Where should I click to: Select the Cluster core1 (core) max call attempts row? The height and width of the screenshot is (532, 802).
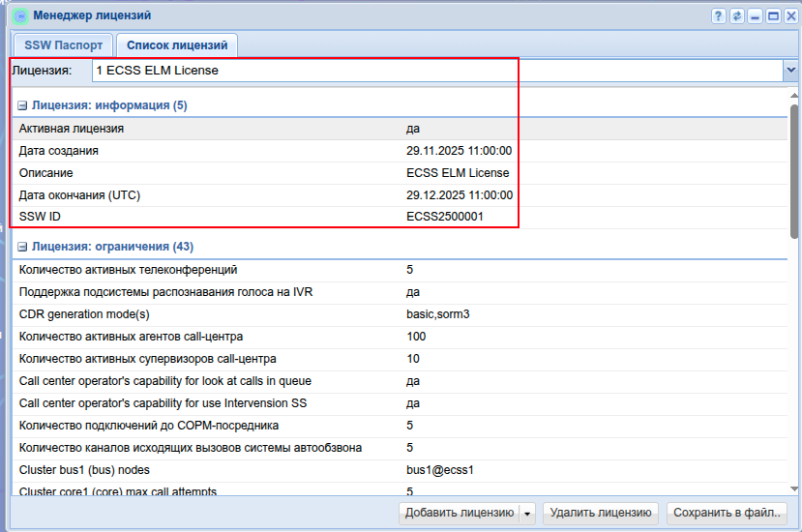pos(400,489)
